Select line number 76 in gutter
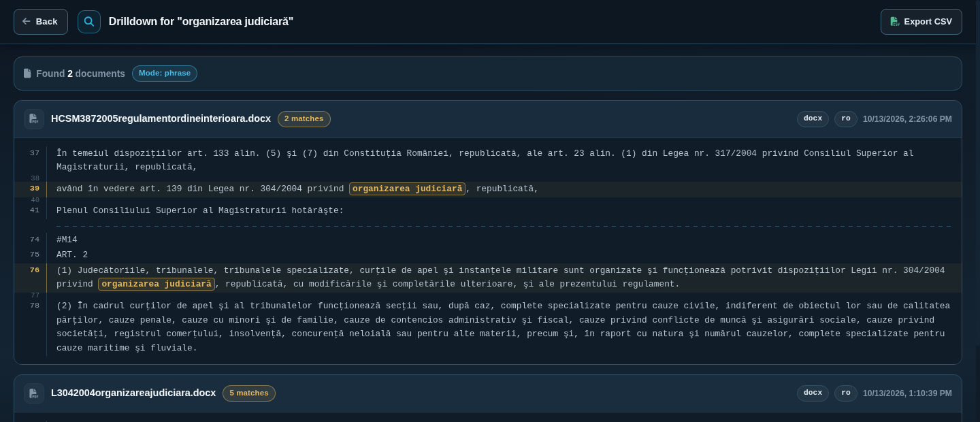The width and height of the screenshot is (980, 422). pos(35,270)
